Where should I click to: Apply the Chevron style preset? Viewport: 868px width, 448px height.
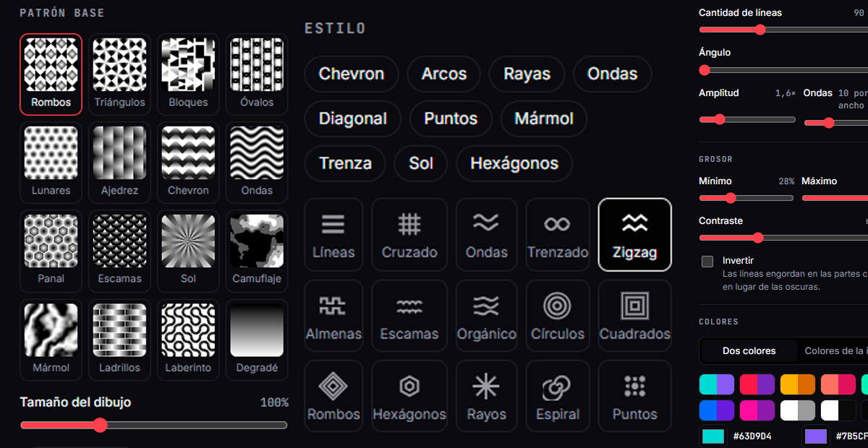(352, 74)
